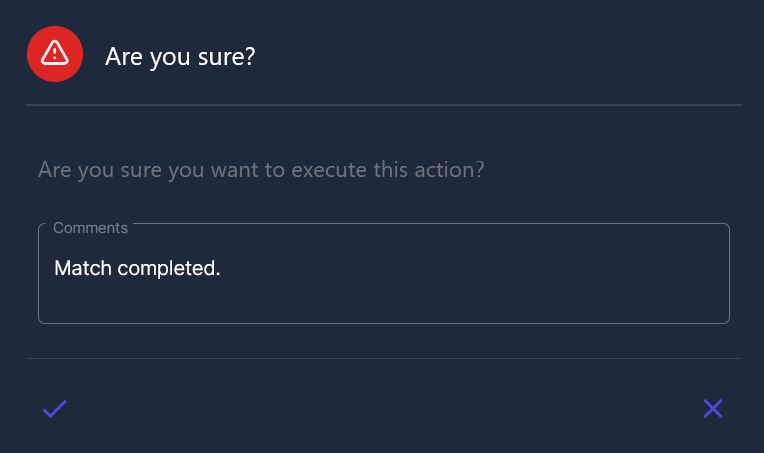This screenshot has width=764, height=453.
Task: Click the purple checkmark to confirm
Action: pos(55,408)
